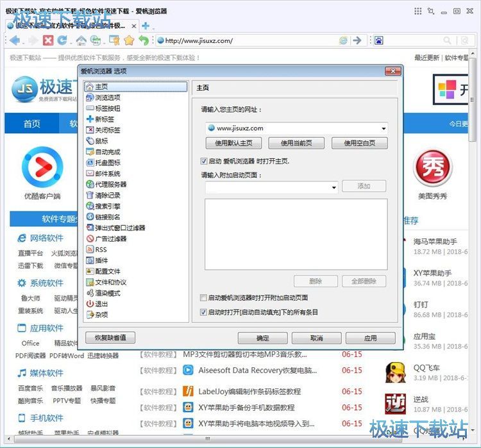Screen dimensions: 481x448
Task: Click 逆战 game icon on webpage
Action: pyautogui.click(x=396, y=404)
